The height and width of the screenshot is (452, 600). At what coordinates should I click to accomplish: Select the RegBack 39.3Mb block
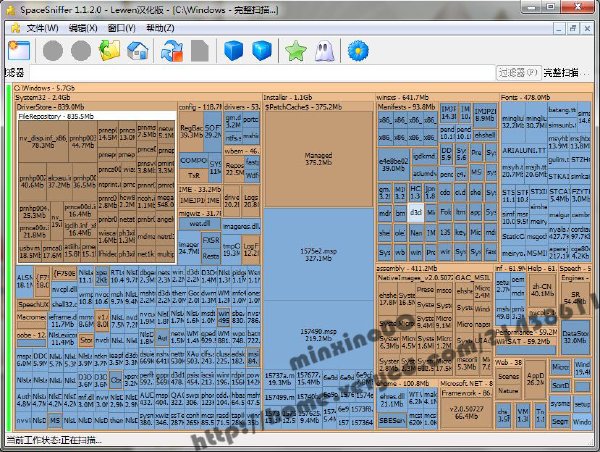(191, 131)
